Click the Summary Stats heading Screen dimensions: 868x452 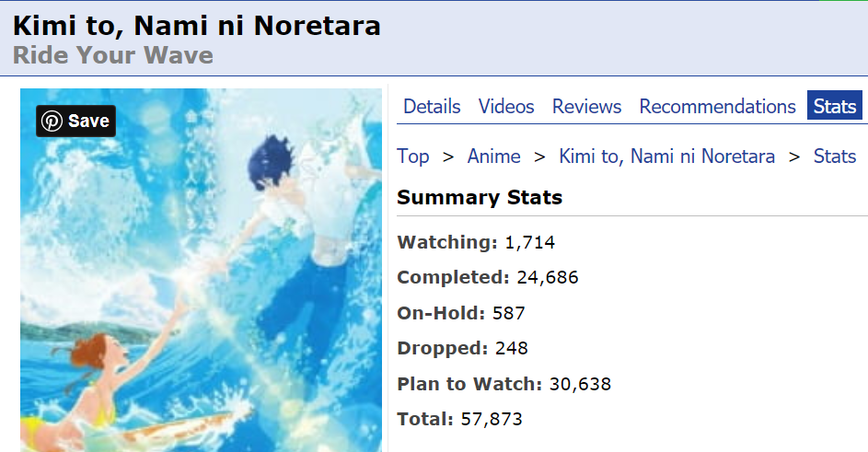point(480,198)
